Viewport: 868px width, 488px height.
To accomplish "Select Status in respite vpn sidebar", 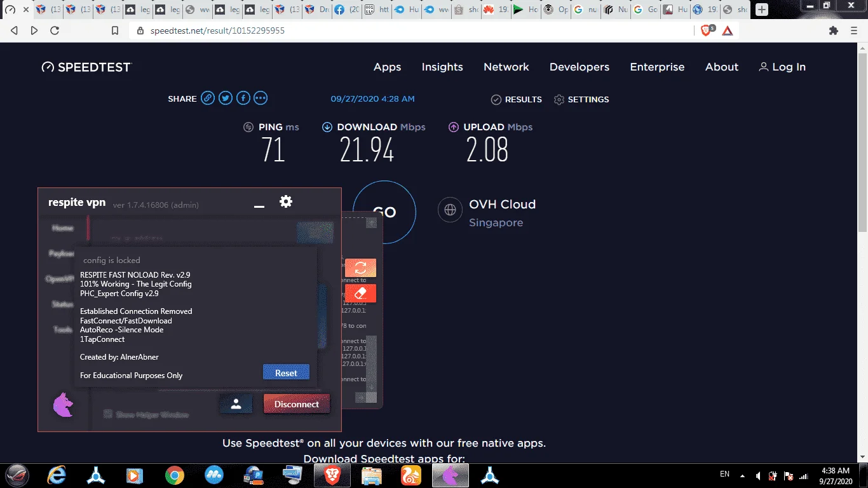I will tap(62, 304).
